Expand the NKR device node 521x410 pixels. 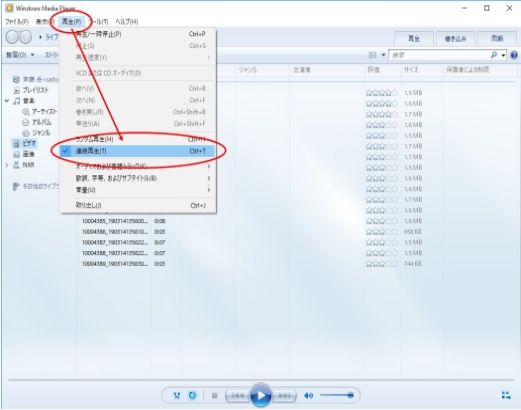[7, 165]
